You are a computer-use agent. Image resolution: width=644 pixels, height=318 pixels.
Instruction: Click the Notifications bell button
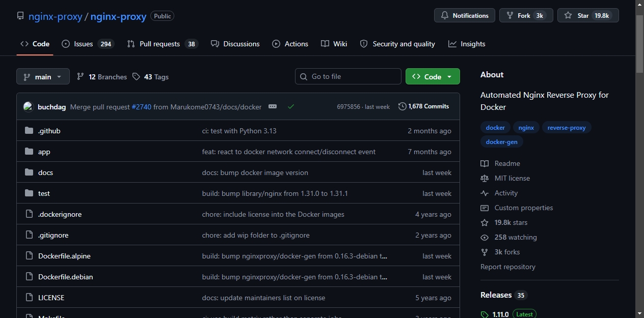tap(465, 15)
